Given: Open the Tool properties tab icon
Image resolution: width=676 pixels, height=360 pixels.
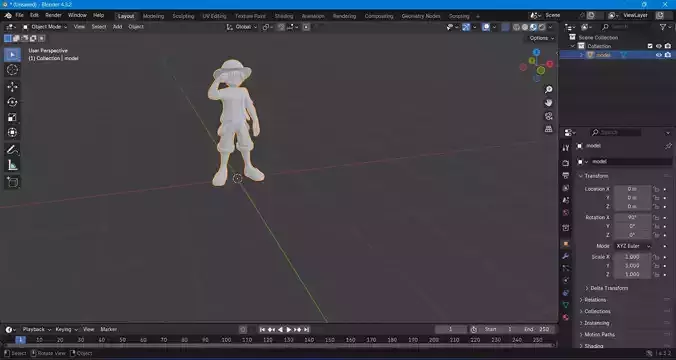Looking at the screenshot, I should [x=566, y=148].
